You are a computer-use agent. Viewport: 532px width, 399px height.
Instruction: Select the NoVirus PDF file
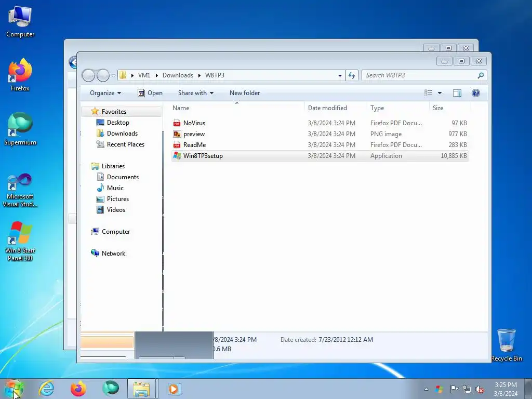320,123
